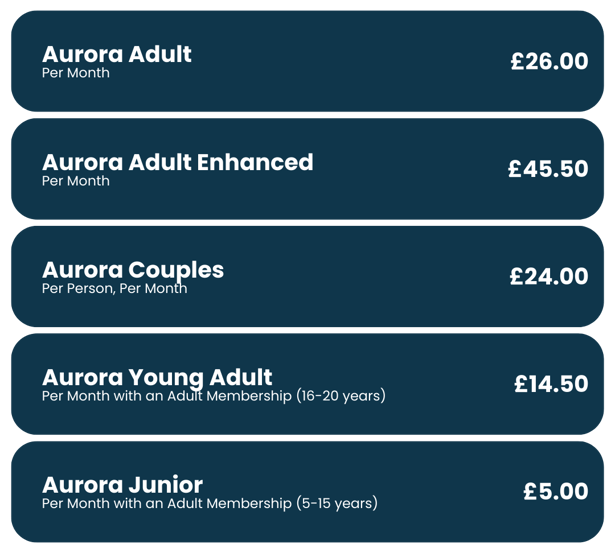Click the £24.00 price for Couples
This screenshot has width=615, height=553.
(x=548, y=277)
